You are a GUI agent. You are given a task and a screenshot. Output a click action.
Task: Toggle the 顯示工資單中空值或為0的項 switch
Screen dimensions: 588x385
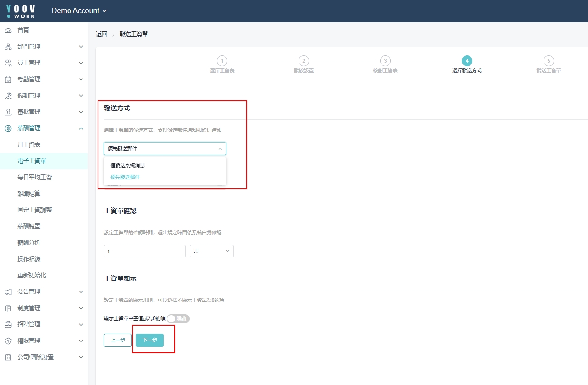178,319
